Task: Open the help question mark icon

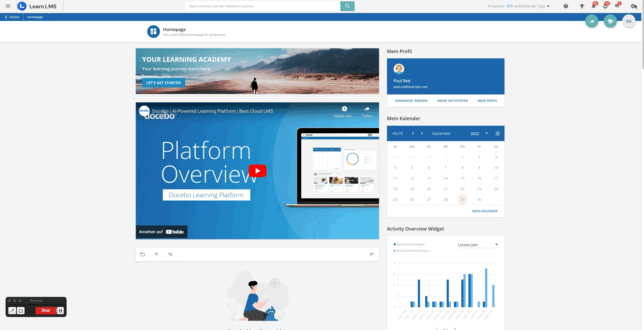Action: point(566,6)
